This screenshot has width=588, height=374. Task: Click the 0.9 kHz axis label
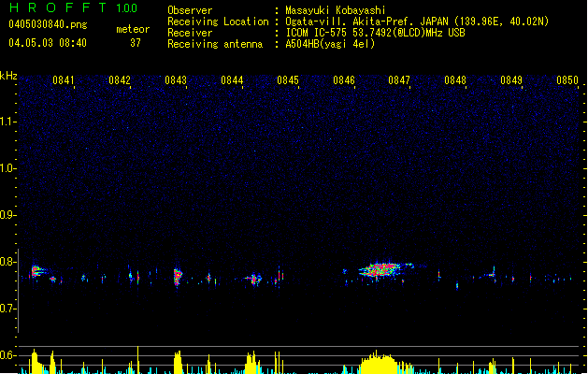click(x=7, y=215)
